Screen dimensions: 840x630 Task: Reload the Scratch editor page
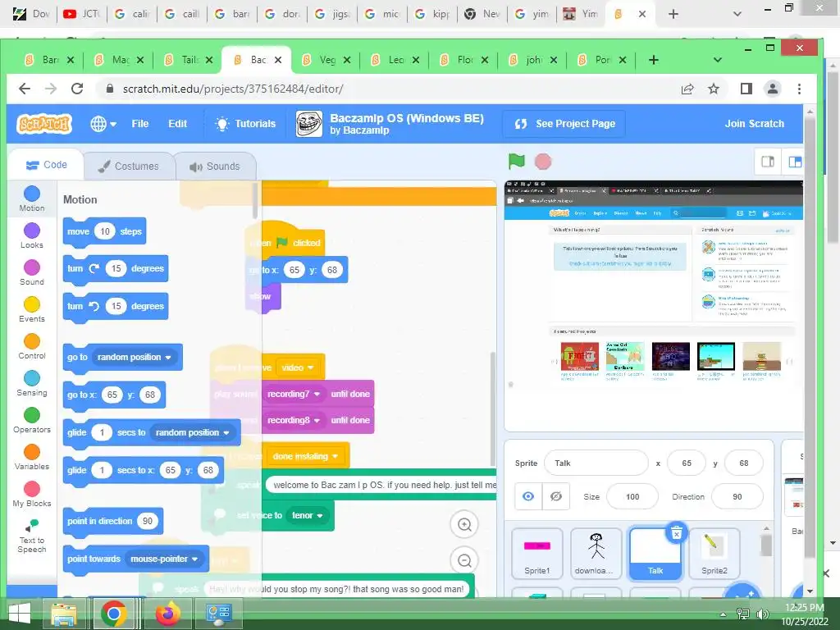pos(77,89)
